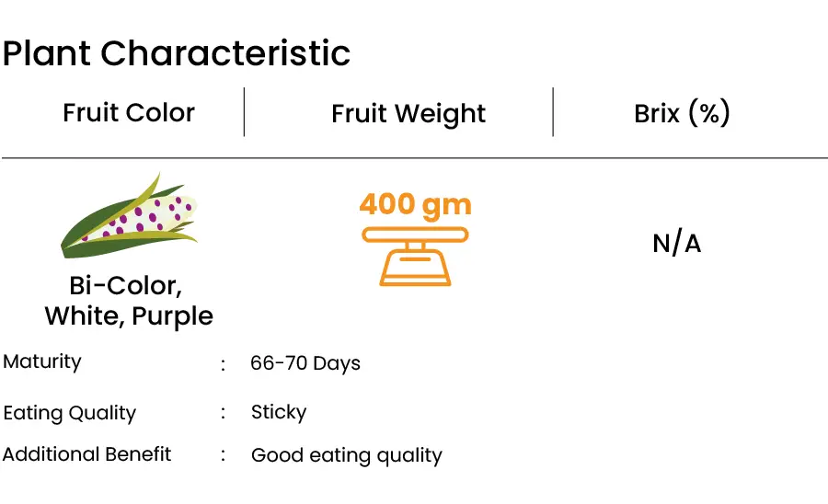Click the Fruit Color column header
Image resolution: width=828 pixels, height=504 pixels.
click(x=129, y=112)
